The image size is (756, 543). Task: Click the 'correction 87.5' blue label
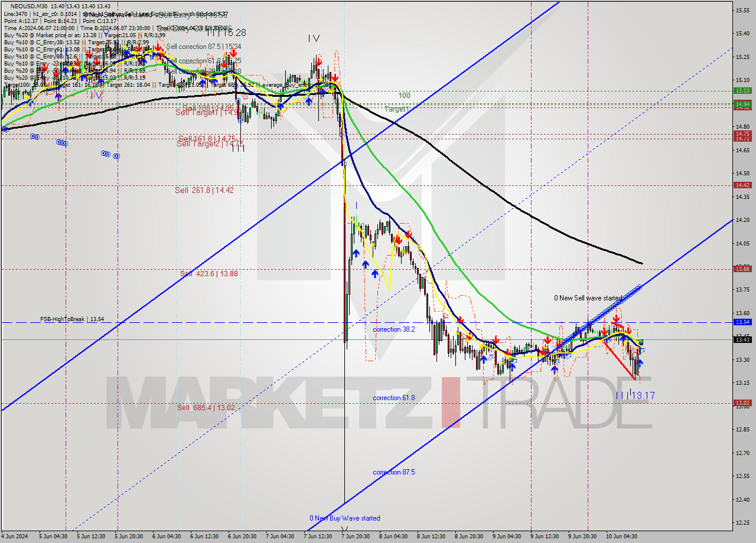click(x=394, y=472)
